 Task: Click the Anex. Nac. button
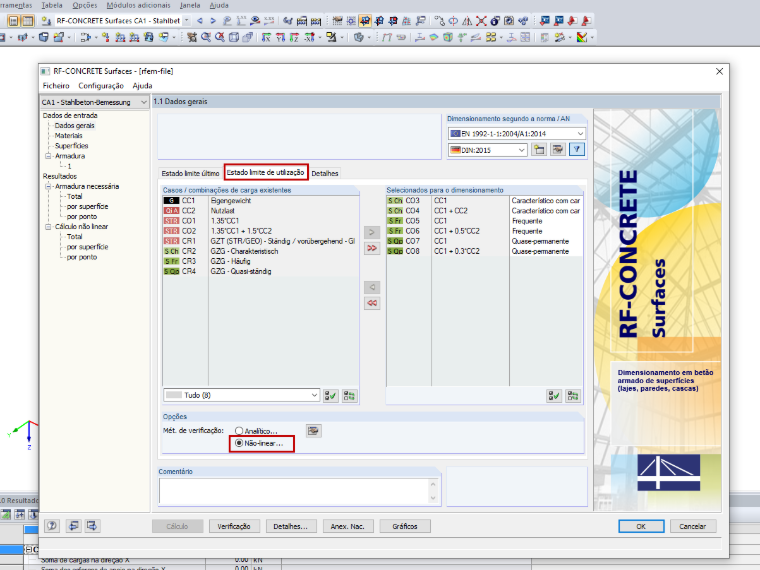click(x=348, y=526)
